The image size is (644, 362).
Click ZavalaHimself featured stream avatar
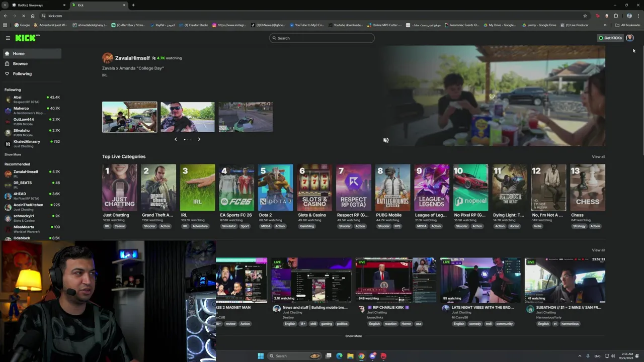pos(108,58)
